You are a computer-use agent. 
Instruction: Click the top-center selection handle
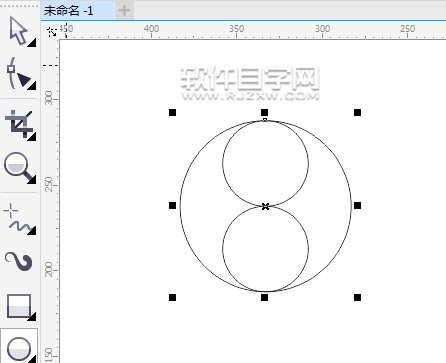coord(264,112)
